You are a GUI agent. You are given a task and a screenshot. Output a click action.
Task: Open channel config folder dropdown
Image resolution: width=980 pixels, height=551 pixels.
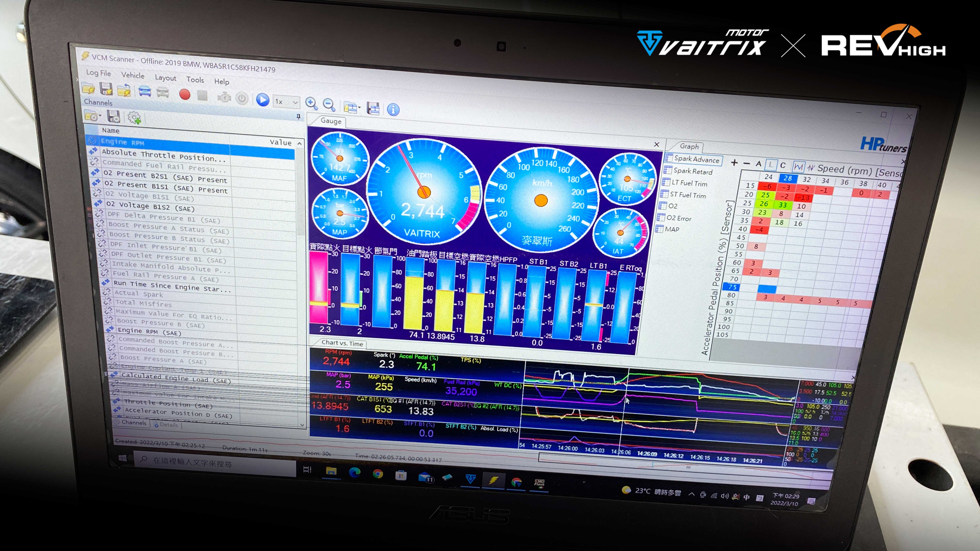tap(93, 116)
